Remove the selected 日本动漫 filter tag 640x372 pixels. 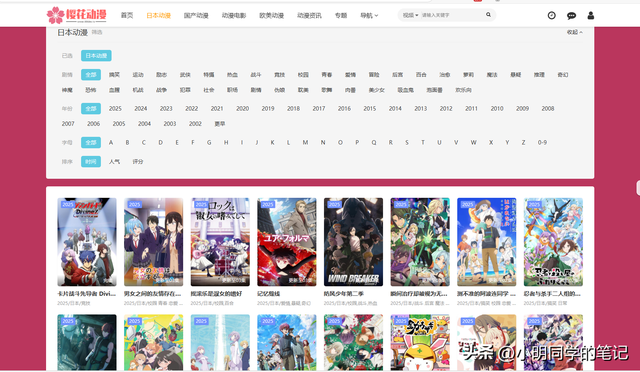96,56
